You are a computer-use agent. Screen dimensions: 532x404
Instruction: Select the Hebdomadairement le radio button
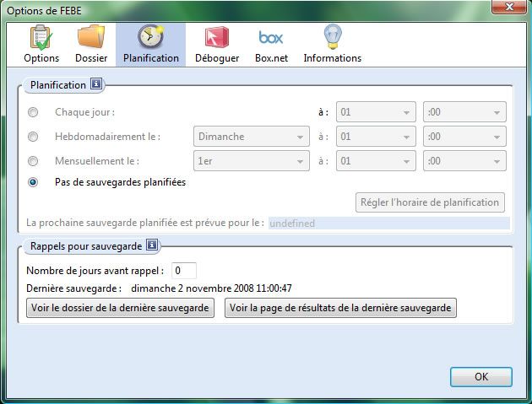(33, 137)
